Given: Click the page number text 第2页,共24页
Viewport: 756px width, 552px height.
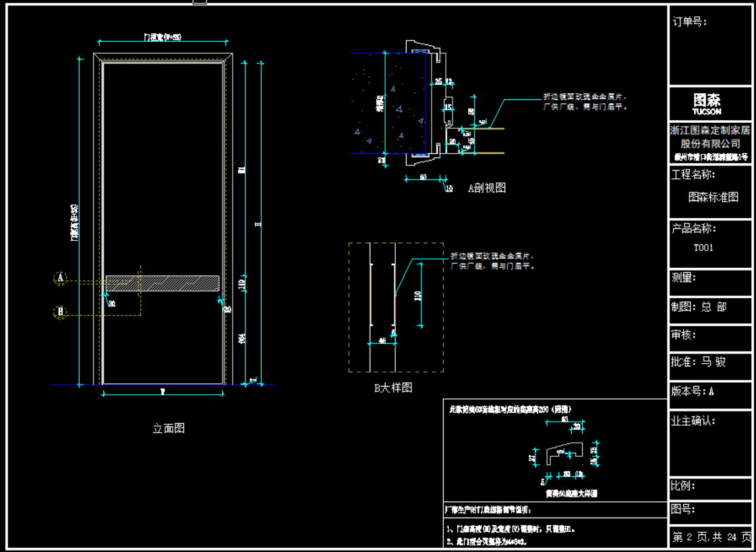Looking at the screenshot, I should point(711,537).
